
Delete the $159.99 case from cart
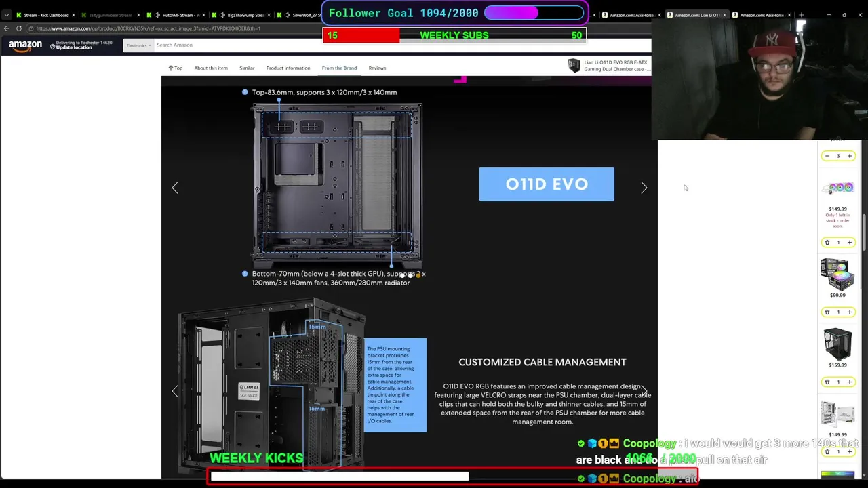pos(827,382)
